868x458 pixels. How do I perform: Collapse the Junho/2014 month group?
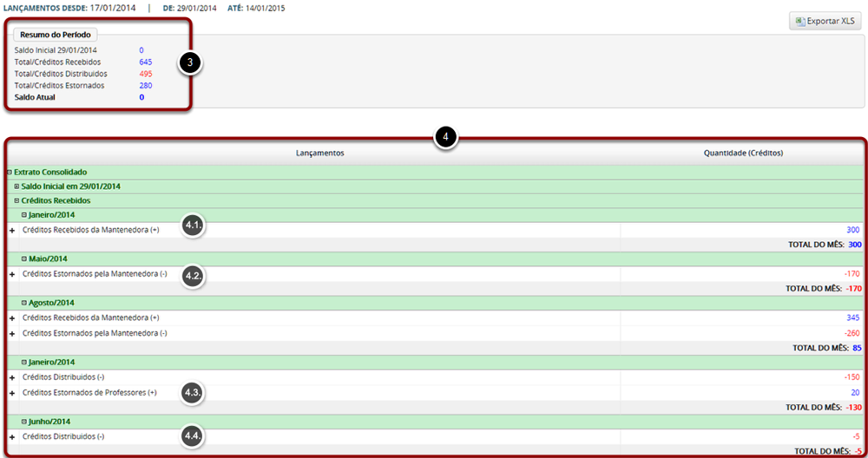tap(24, 422)
